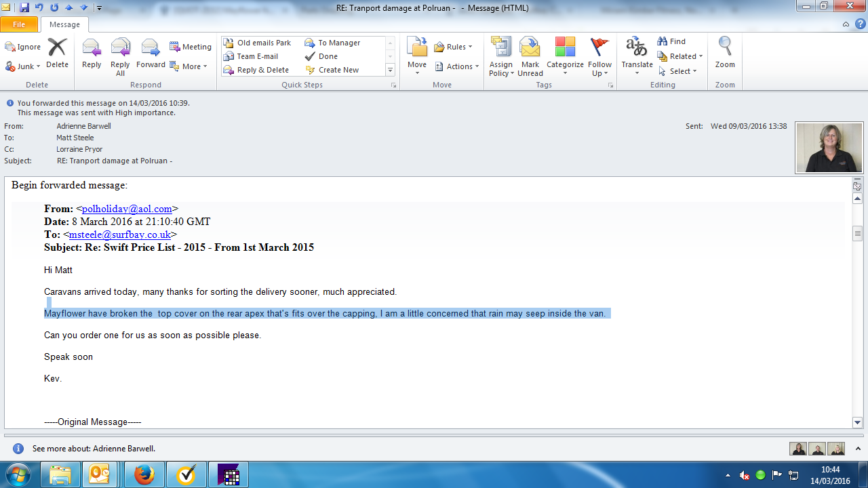Go to the previous item arrow
This screenshot has width=868, height=488.
(x=68, y=8)
